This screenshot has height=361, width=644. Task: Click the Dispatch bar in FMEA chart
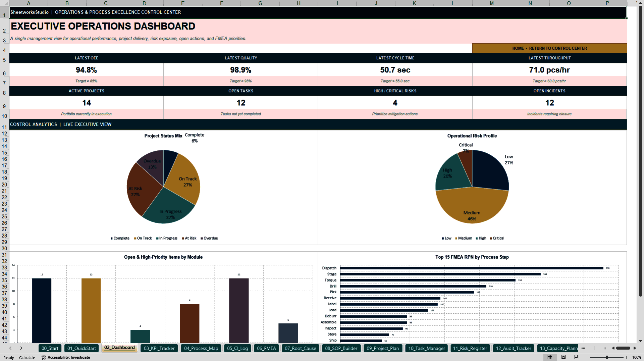472,268
